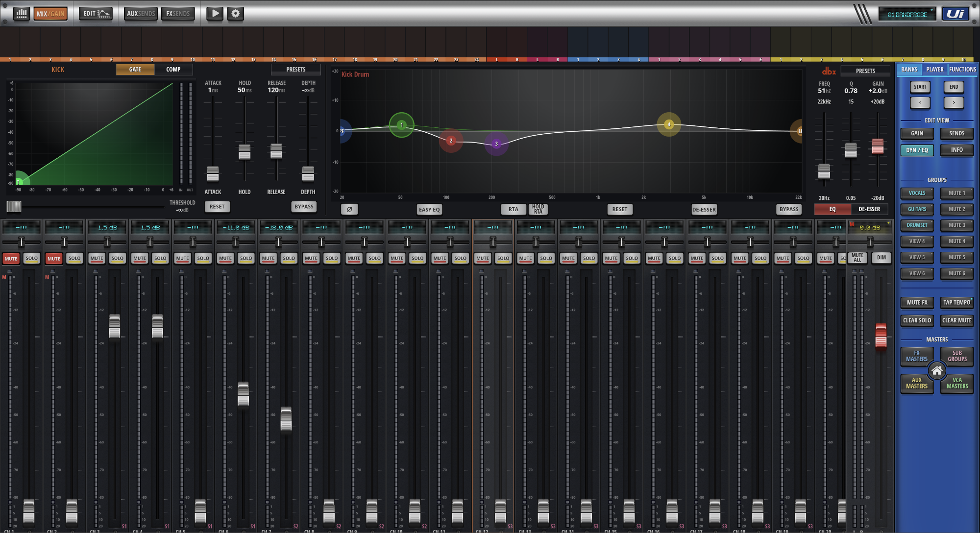Click the Ui logo button

click(955, 14)
